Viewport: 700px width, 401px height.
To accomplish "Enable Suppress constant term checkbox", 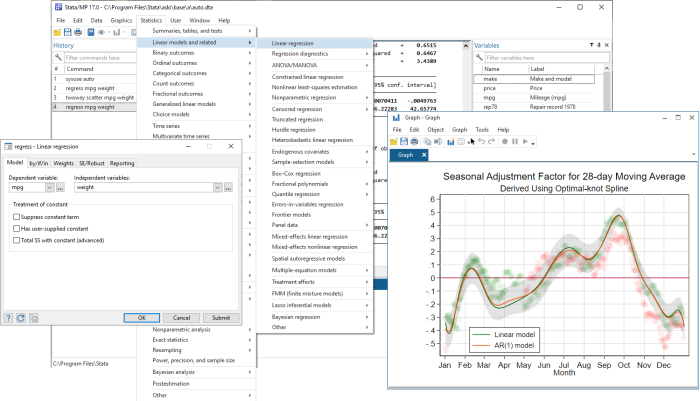I will [x=17, y=217].
